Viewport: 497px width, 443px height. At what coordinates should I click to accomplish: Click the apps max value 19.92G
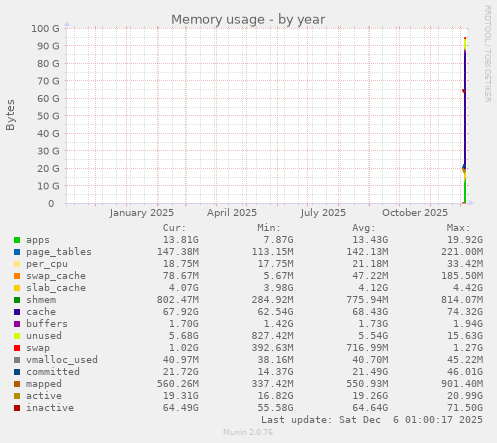(x=465, y=240)
